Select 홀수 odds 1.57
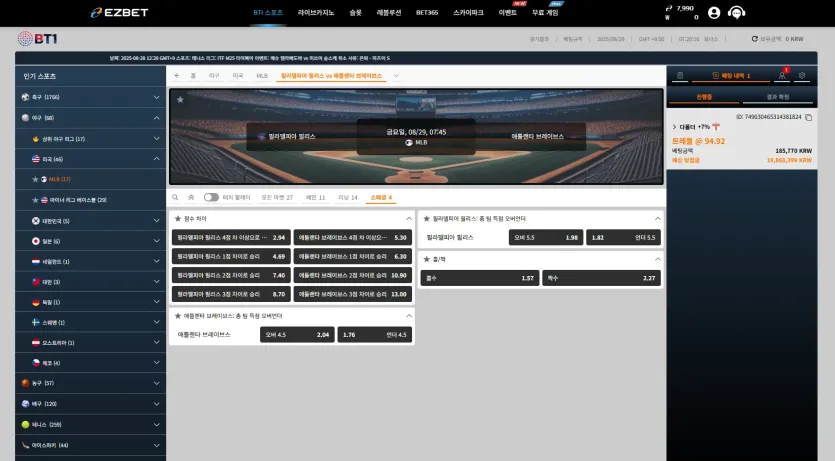 pos(480,278)
